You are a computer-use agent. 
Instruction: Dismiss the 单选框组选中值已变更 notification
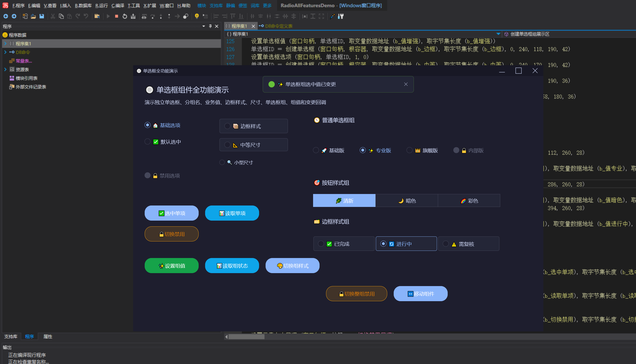(x=406, y=84)
